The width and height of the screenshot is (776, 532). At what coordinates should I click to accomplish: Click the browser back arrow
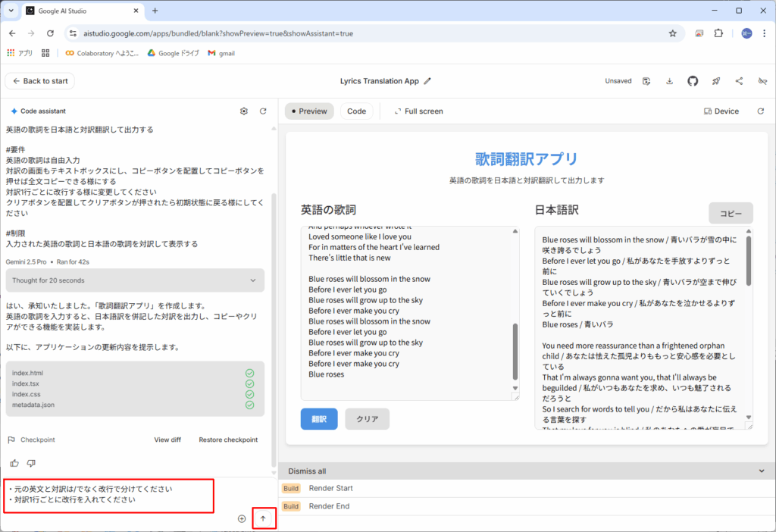click(x=12, y=33)
